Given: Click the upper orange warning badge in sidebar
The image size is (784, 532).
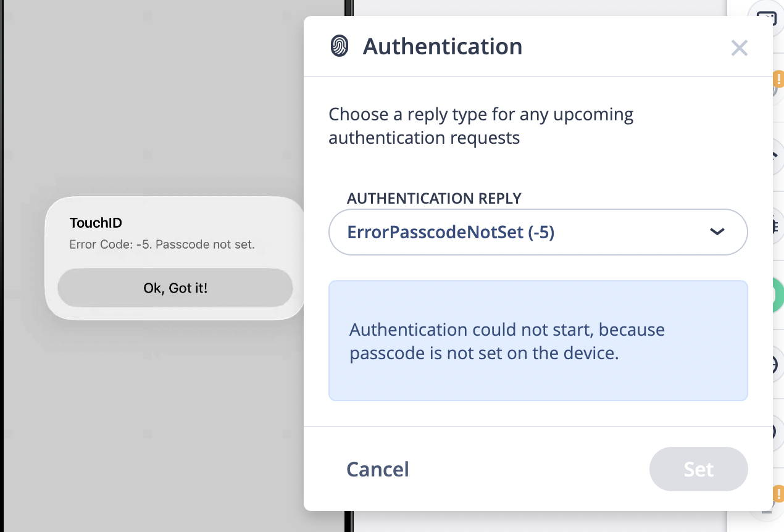Looking at the screenshot, I should coord(777,80).
